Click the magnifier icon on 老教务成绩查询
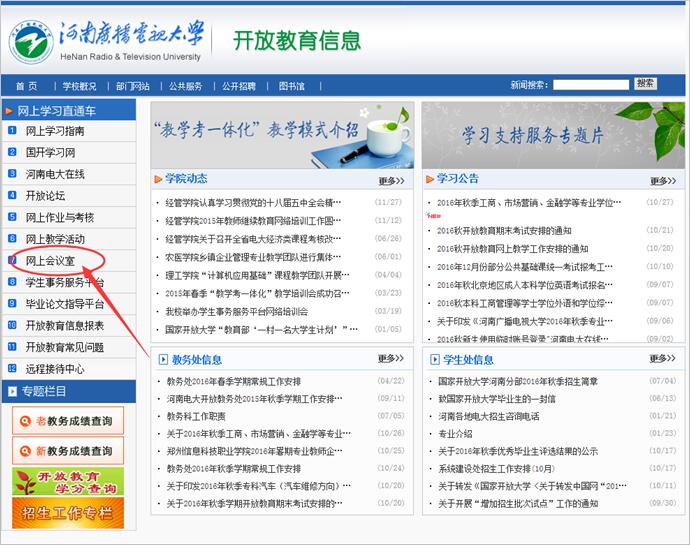Image resolution: width=690 pixels, height=545 pixels. (24, 421)
